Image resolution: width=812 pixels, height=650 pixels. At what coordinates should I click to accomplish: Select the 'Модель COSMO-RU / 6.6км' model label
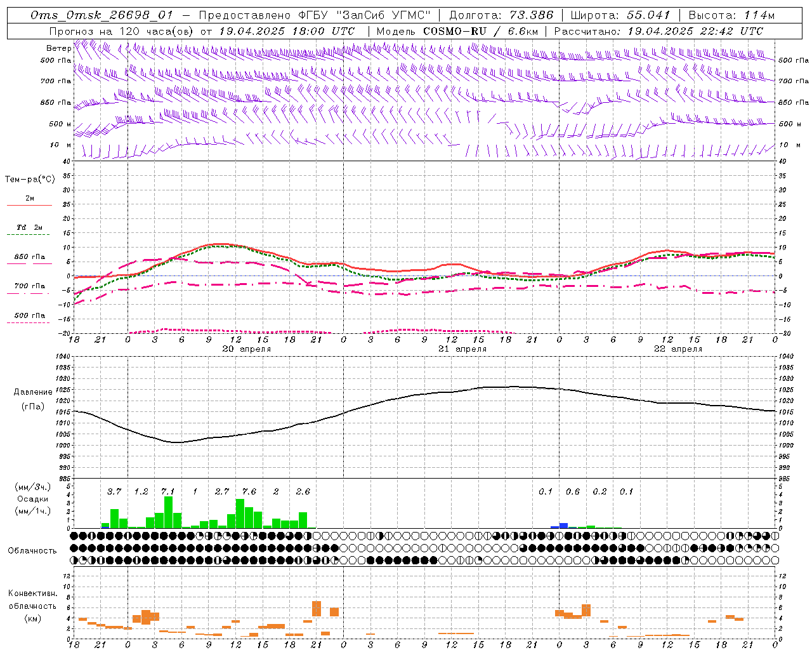pyautogui.click(x=457, y=31)
